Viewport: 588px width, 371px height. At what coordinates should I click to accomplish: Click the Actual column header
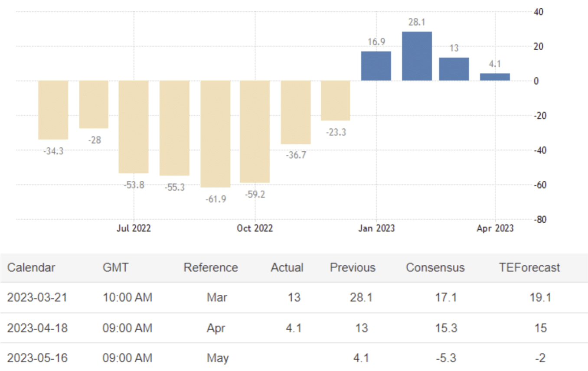(x=287, y=267)
